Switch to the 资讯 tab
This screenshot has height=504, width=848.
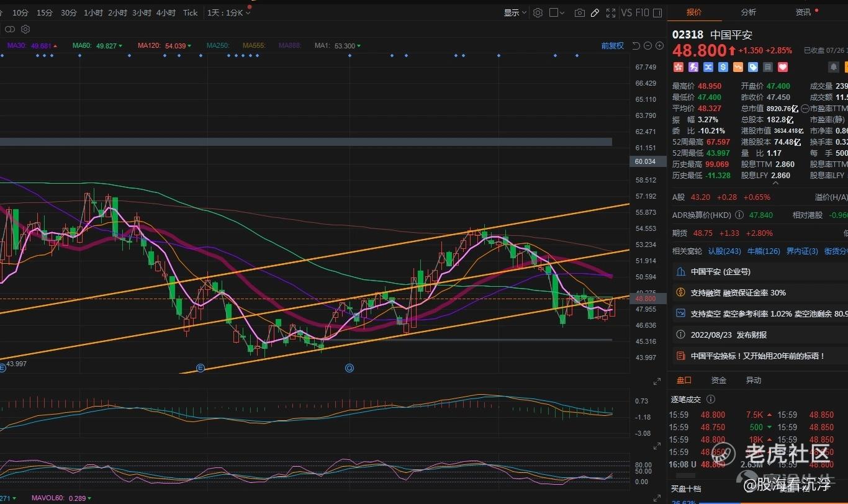[803, 12]
